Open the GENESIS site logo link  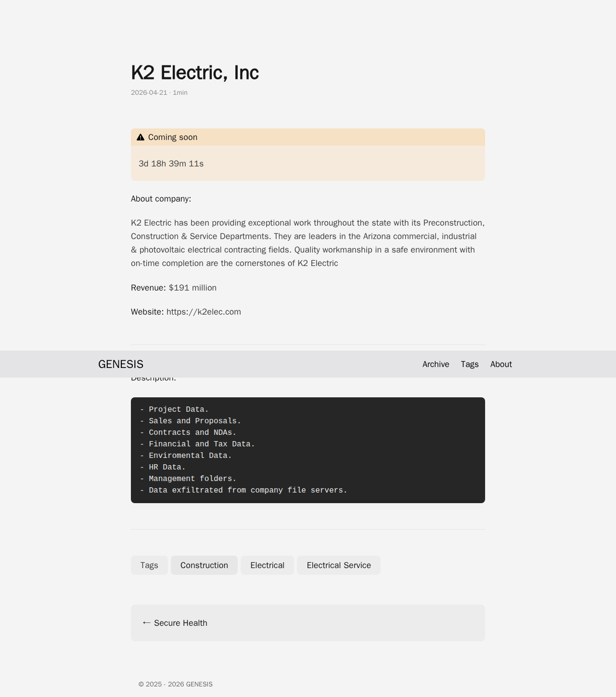pos(121,364)
